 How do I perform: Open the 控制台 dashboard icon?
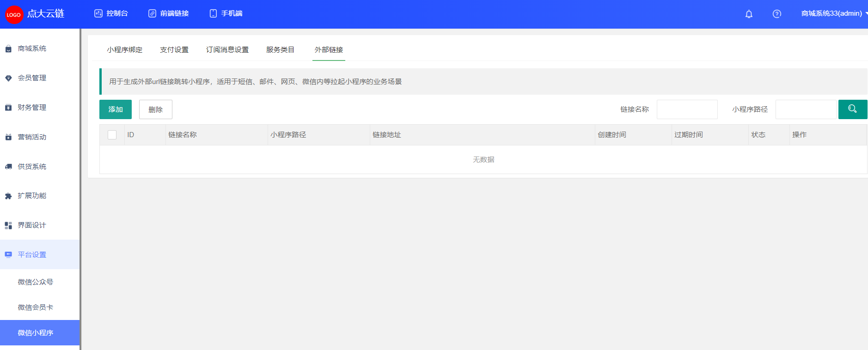point(98,13)
